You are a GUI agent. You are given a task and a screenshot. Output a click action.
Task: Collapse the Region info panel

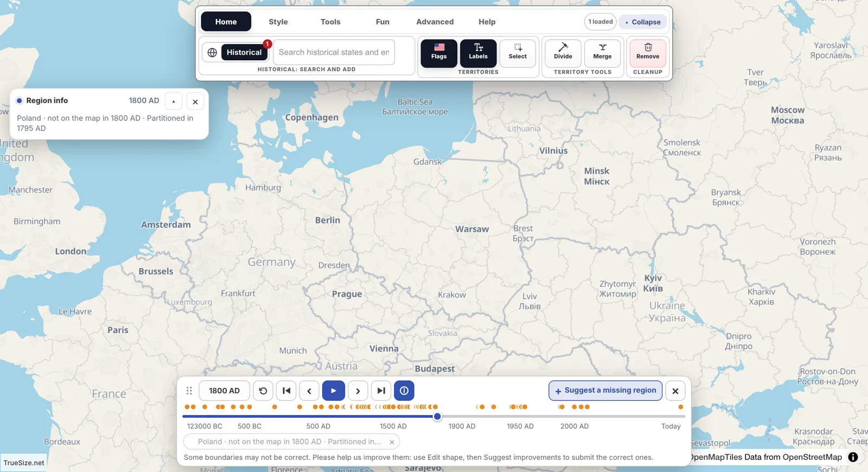[x=174, y=101]
